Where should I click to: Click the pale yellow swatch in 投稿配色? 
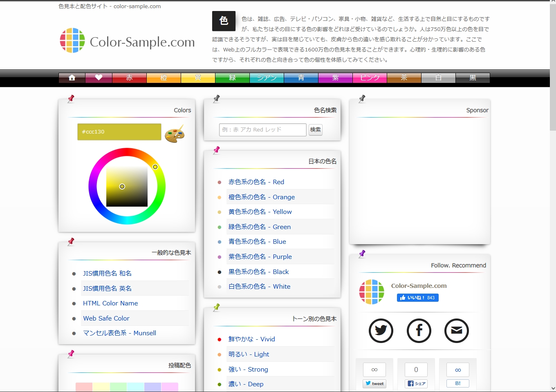point(101,387)
